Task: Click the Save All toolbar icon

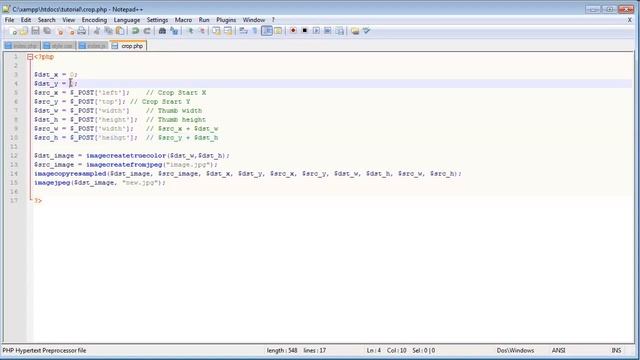Action: pyautogui.click(x=47, y=31)
